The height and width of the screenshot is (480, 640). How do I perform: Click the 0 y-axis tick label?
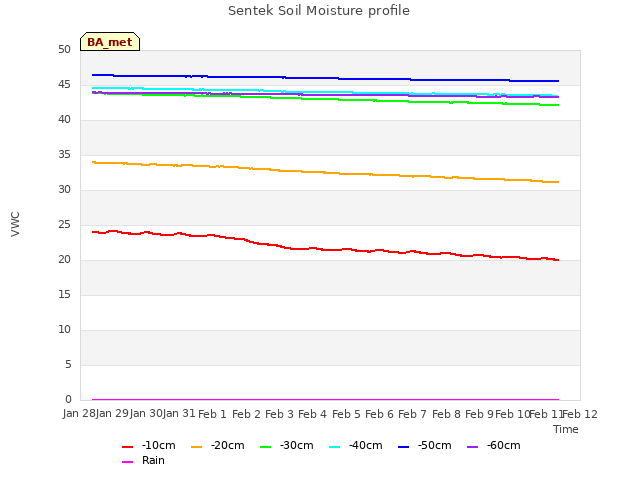(x=68, y=399)
